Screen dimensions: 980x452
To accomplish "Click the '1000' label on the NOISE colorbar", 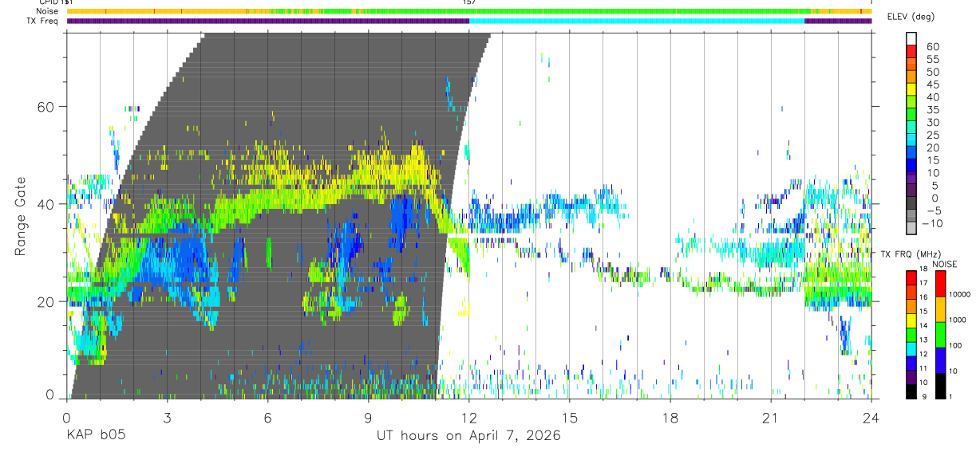I will tap(958, 320).
